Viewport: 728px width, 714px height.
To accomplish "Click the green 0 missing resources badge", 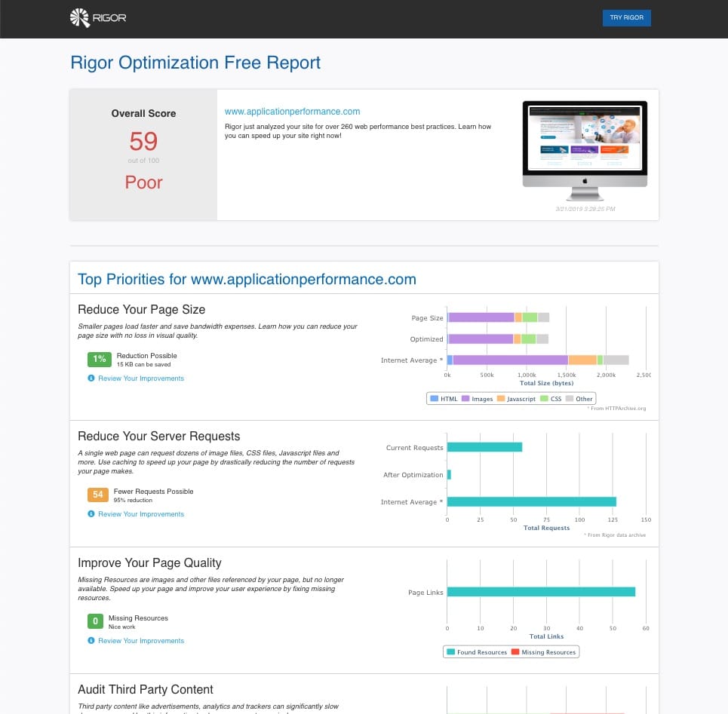I will pos(95,621).
